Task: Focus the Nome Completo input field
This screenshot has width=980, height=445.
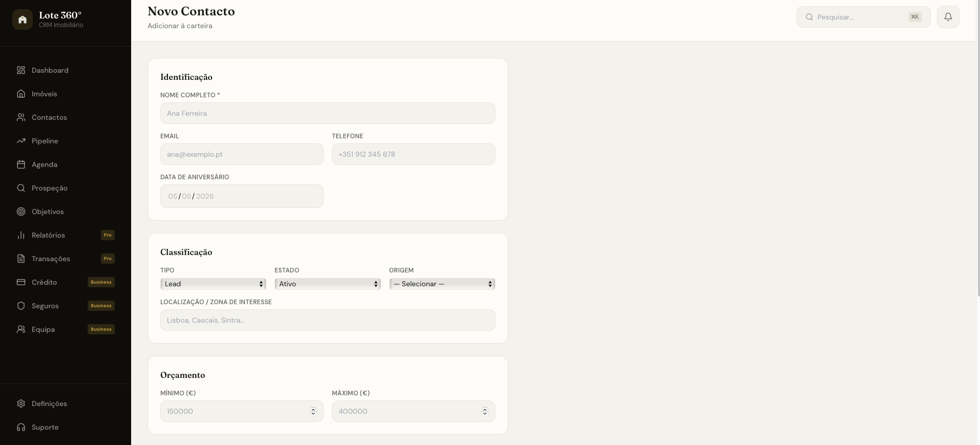Action: pyautogui.click(x=328, y=113)
